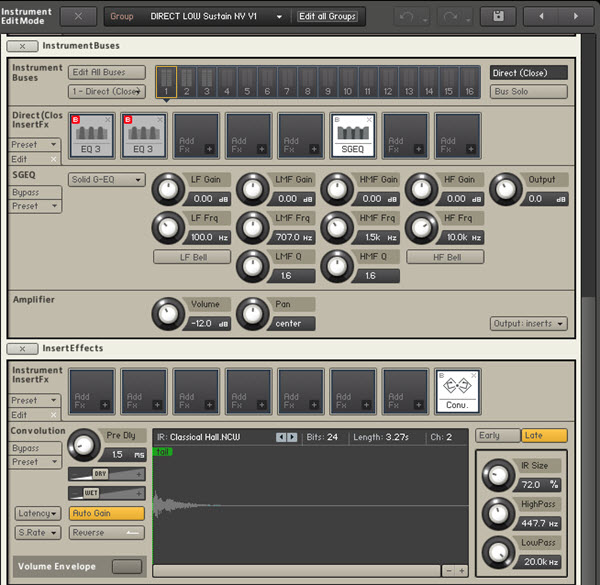Screen dimensions: 600x585
Task: Bypass the Convolution effect
Action: pos(35,448)
